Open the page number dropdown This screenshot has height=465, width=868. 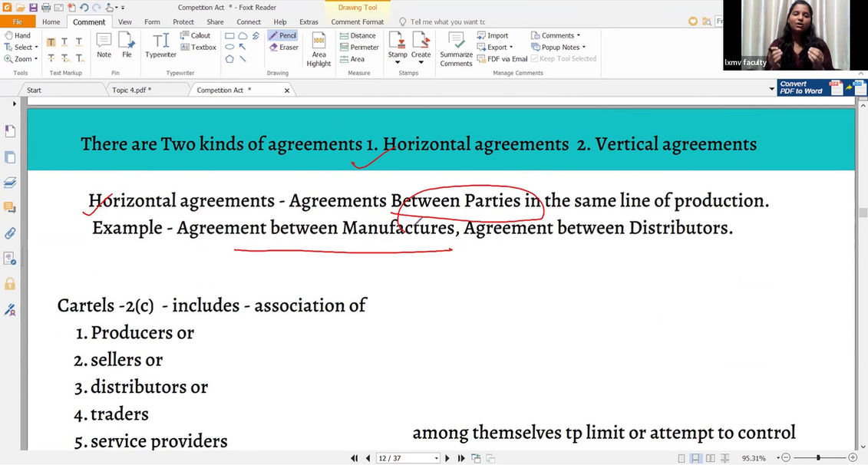[437, 458]
